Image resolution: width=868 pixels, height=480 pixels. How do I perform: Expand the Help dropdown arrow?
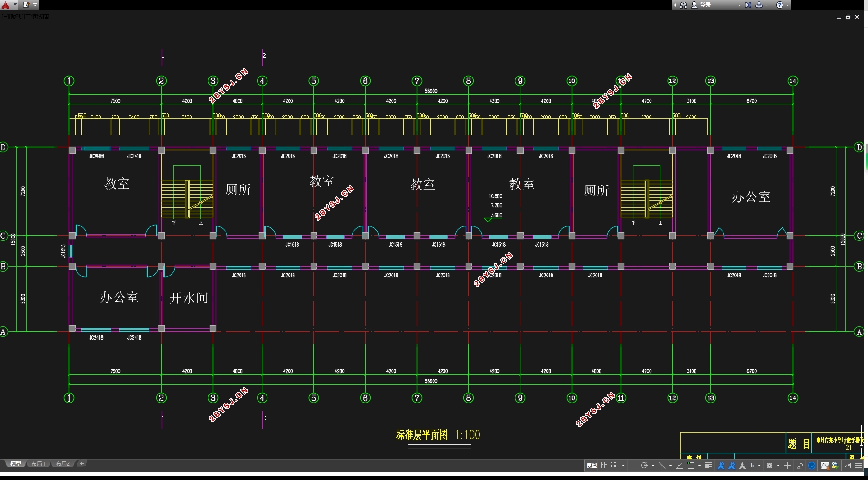[787, 5]
